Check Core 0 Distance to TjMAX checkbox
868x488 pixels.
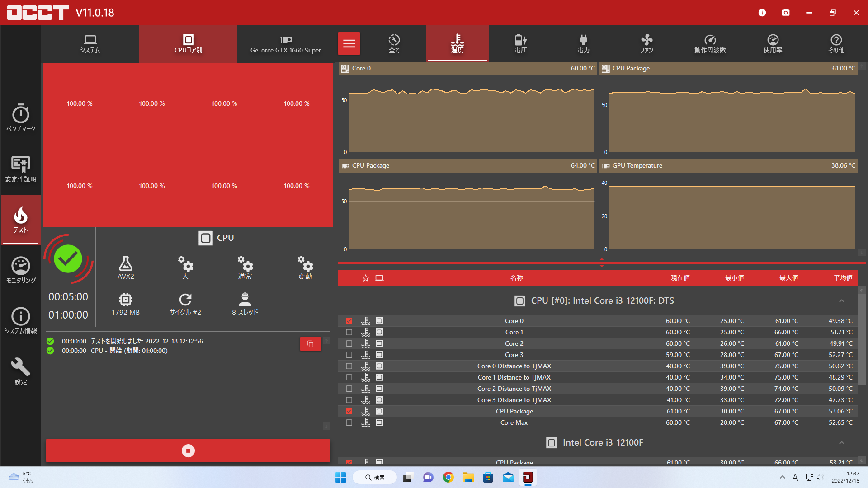point(349,366)
